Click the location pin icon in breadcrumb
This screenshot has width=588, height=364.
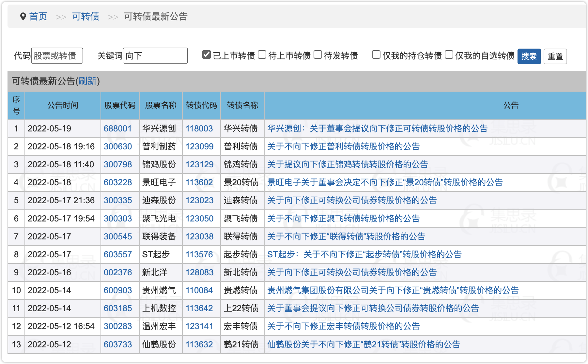(x=23, y=17)
